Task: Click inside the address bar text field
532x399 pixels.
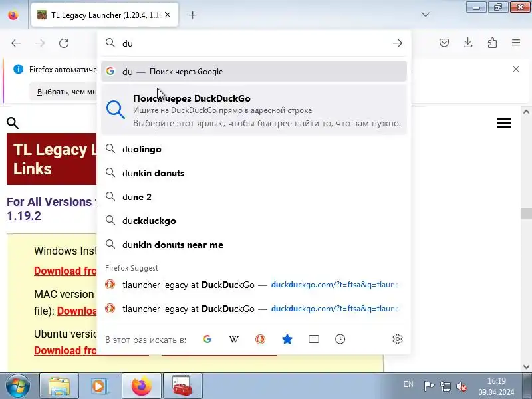Action: tap(255, 43)
